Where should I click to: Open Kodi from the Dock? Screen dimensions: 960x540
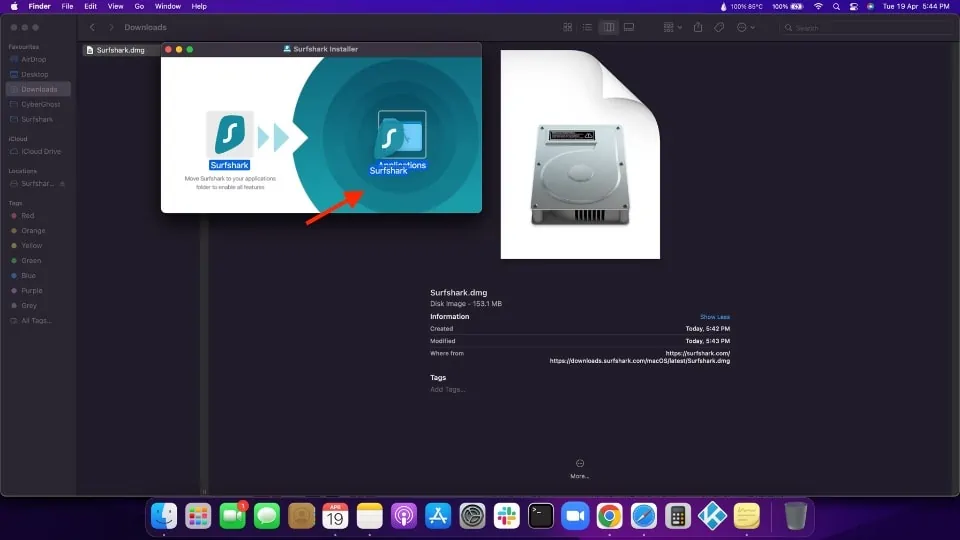pyautogui.click(x=712, y=516)
